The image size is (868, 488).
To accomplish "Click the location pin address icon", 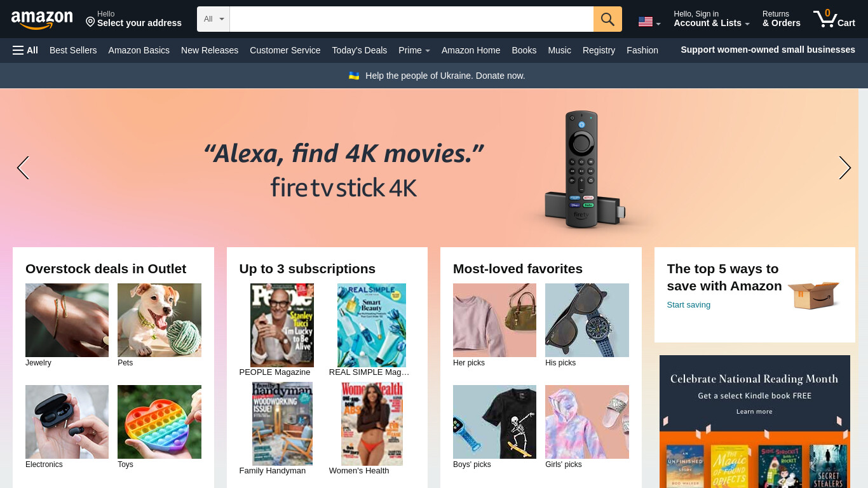I will coord(90,22).
